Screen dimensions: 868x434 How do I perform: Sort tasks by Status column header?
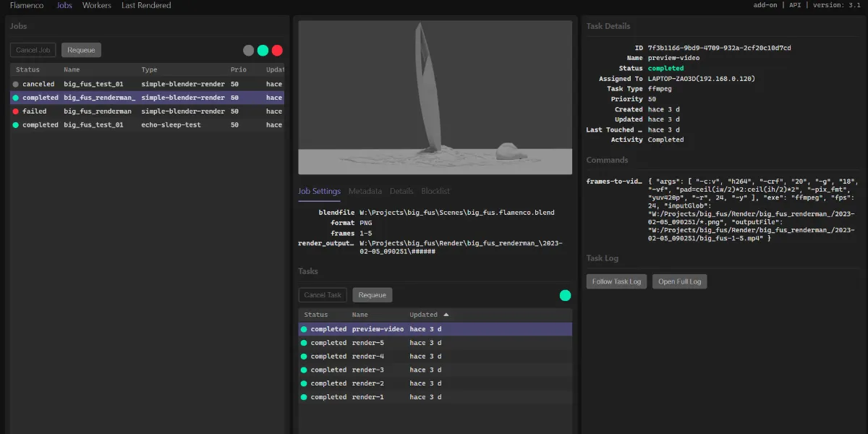316,315
